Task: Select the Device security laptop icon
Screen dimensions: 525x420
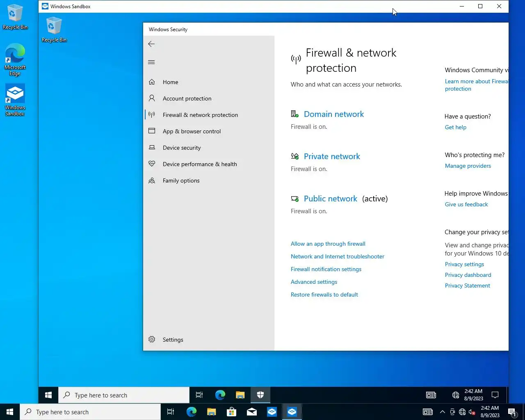Action: [152, 148]
